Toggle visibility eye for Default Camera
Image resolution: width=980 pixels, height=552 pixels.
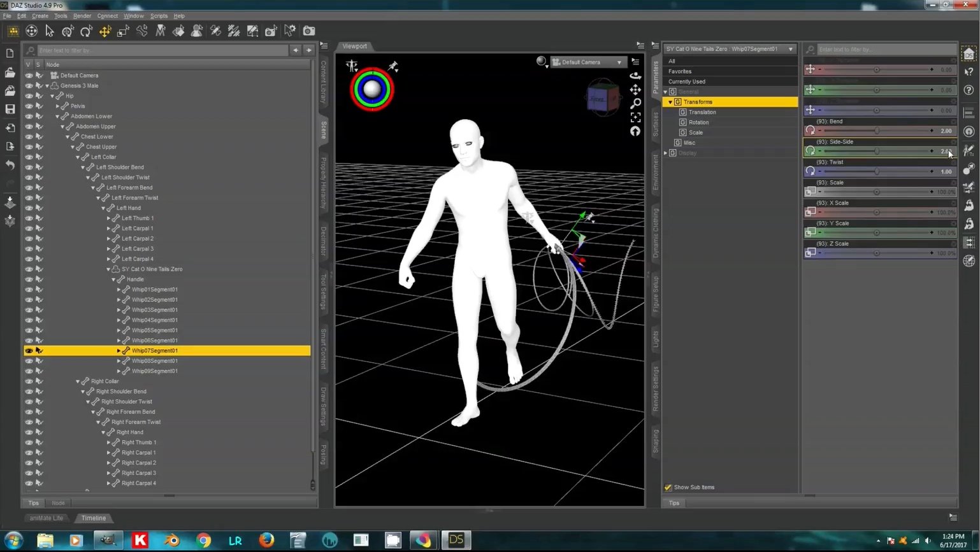pos(29,75)
